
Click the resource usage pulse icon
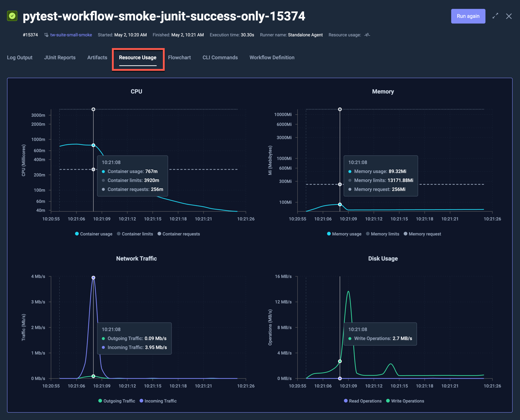pyautogui.click(x=367, y=35)
